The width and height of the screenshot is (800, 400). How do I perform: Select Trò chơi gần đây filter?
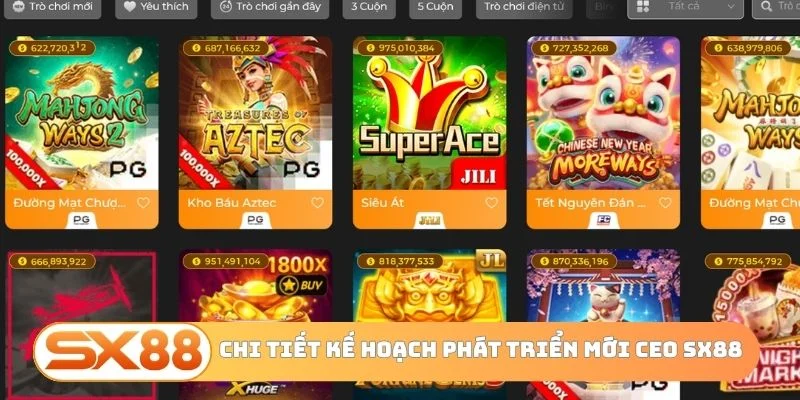pos(270,7)
